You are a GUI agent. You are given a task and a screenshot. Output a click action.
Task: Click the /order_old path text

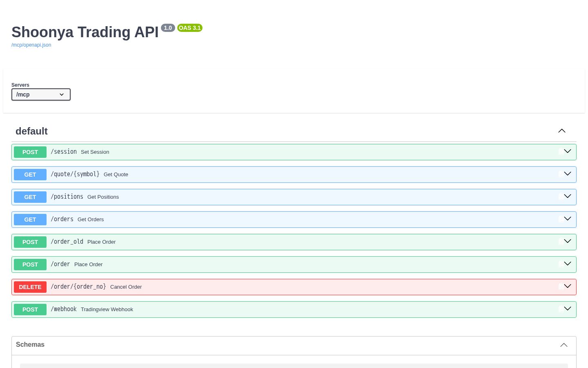pyautogui.click(x=67, y=242)
